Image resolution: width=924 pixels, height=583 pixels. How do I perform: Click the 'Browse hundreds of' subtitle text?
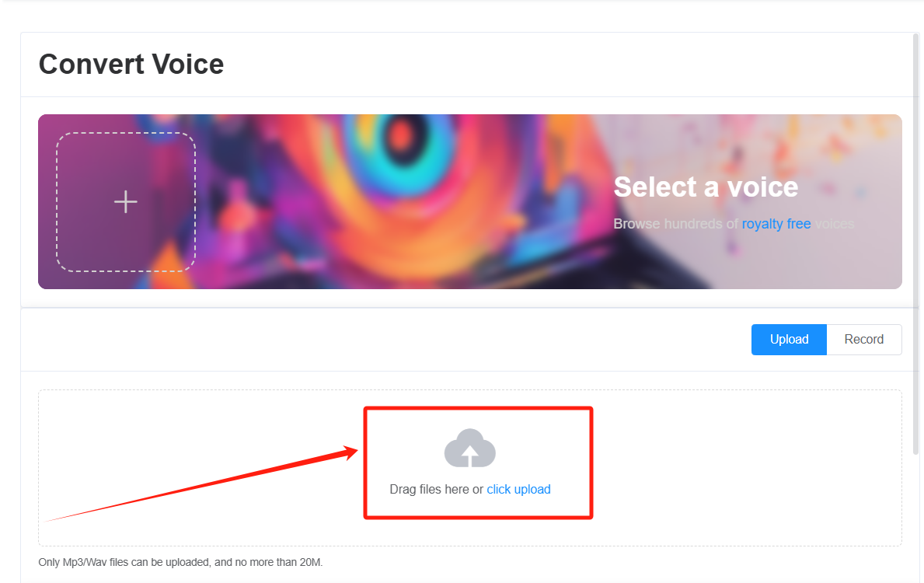[x=675, y=224]
